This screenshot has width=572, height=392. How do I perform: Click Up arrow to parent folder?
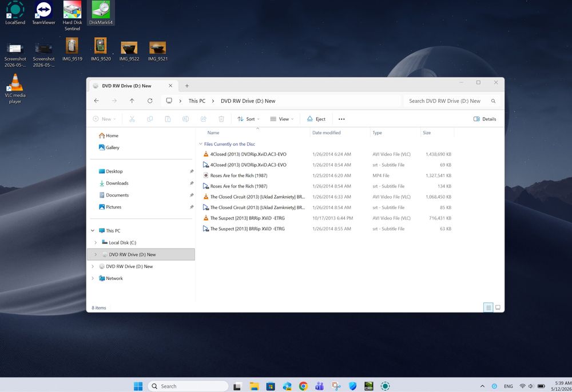pos(132,101)
